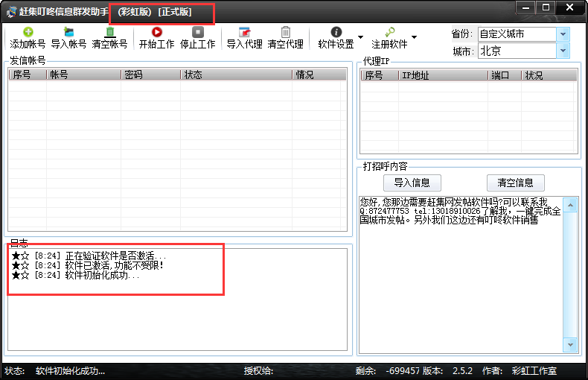Open 软件设置 software settings icon

pos(336,32)
